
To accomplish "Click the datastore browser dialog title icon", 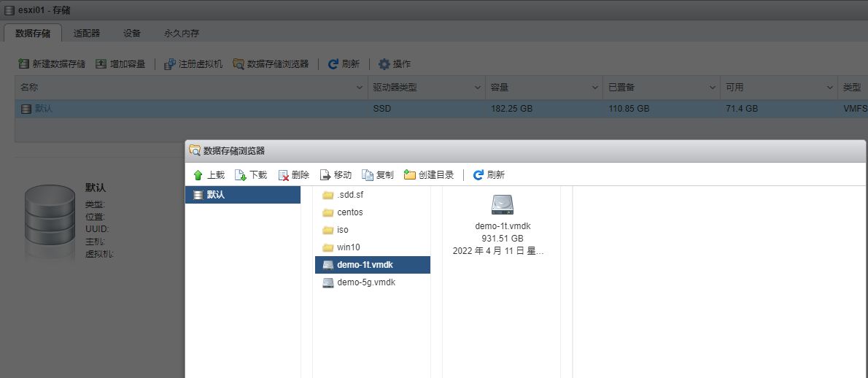I will (x=194, y=150).
